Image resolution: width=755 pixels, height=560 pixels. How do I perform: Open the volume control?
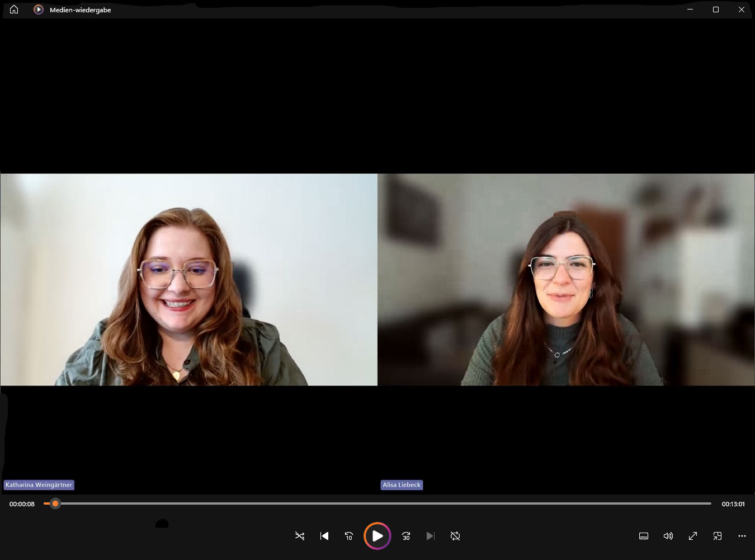click(668, 536)
